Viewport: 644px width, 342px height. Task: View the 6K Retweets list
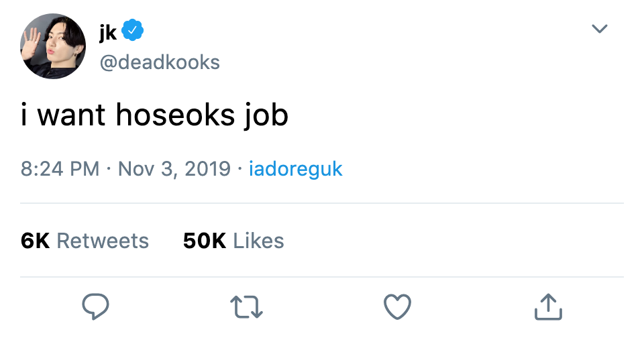pyautogui.click(x=85, y=241)
